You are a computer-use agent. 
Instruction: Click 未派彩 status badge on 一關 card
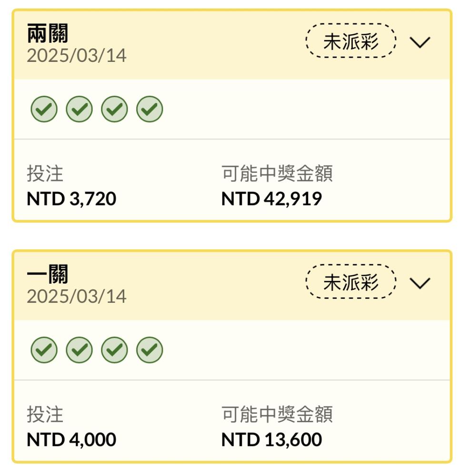tap(351, 281)
